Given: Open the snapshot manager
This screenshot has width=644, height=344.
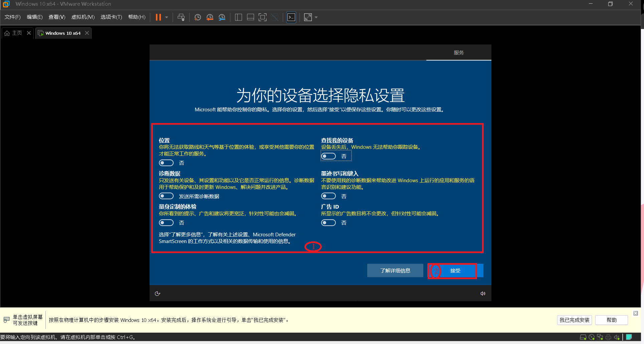Looking at the screenshot, I should tap(222, 17).
